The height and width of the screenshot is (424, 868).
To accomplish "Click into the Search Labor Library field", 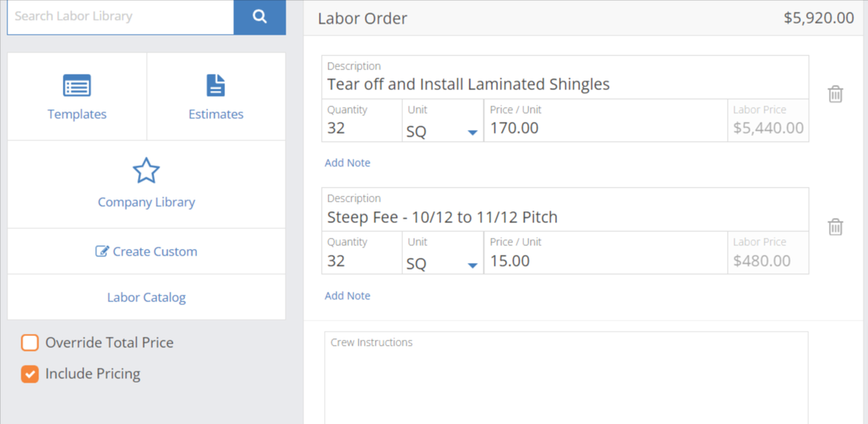I will 121,17.
